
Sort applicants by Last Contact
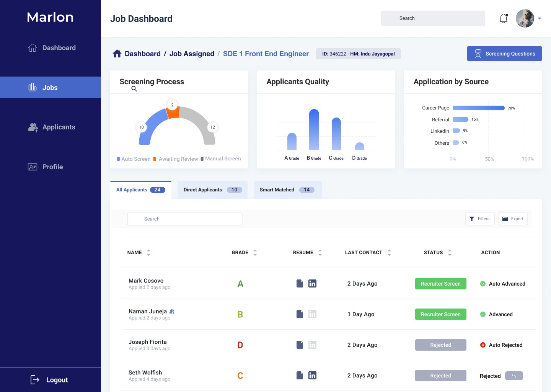[389, 252]
